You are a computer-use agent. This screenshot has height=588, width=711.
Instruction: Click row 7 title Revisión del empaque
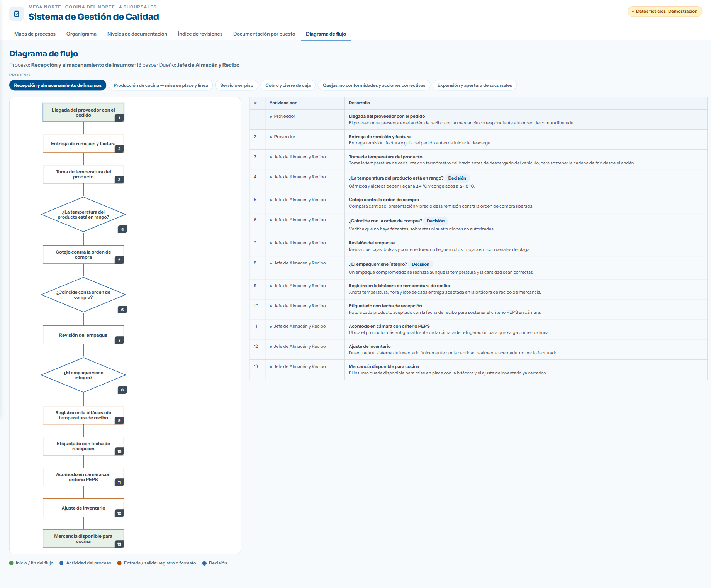coord(372,243)
